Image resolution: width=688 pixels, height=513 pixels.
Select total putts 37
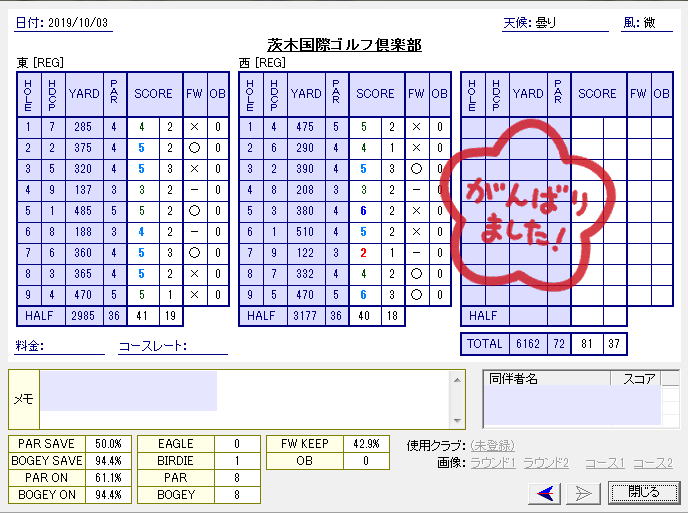614,344
